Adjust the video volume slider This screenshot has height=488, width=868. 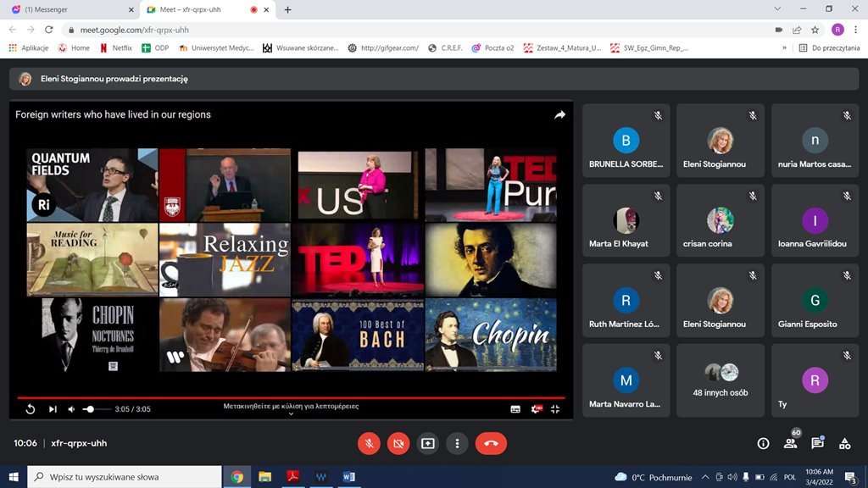[95, 409]
